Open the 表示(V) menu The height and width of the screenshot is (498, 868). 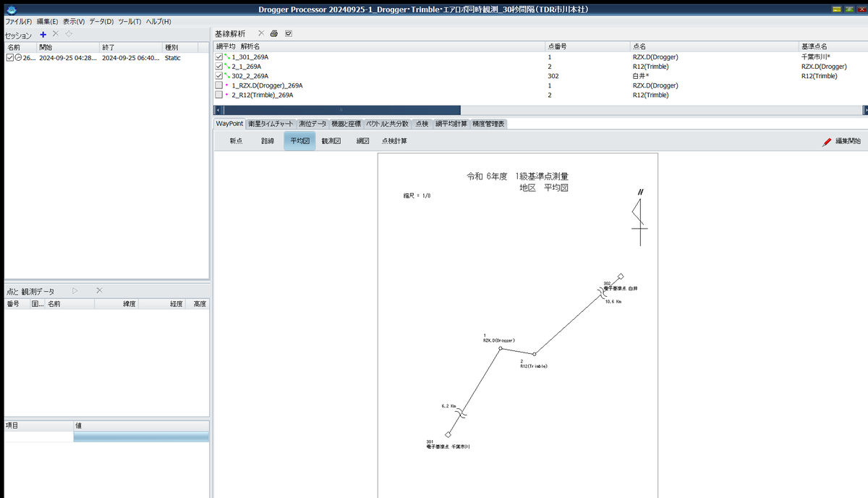74,22
